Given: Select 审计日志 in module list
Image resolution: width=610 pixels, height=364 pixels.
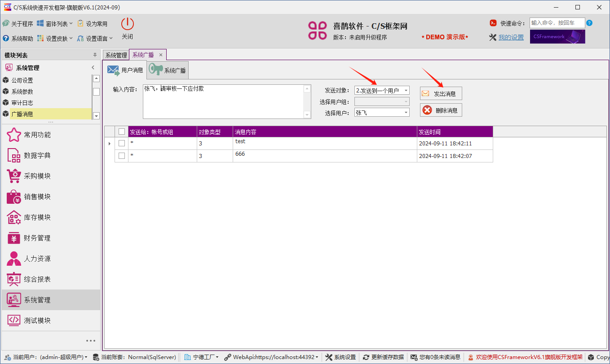Looking at the screenshot, I should click(46, 103).
